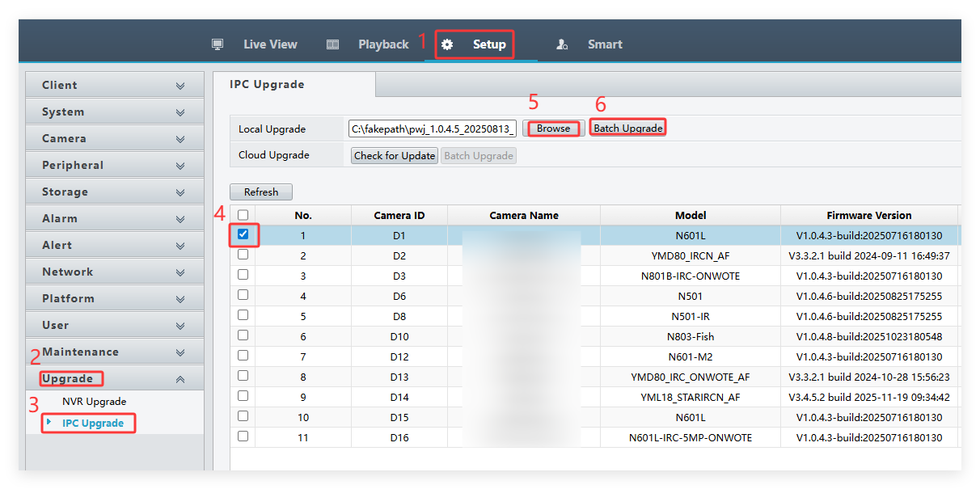Toggle the select-all checkbox in table header
Screen dimensions: 980x489
(243, 215)
